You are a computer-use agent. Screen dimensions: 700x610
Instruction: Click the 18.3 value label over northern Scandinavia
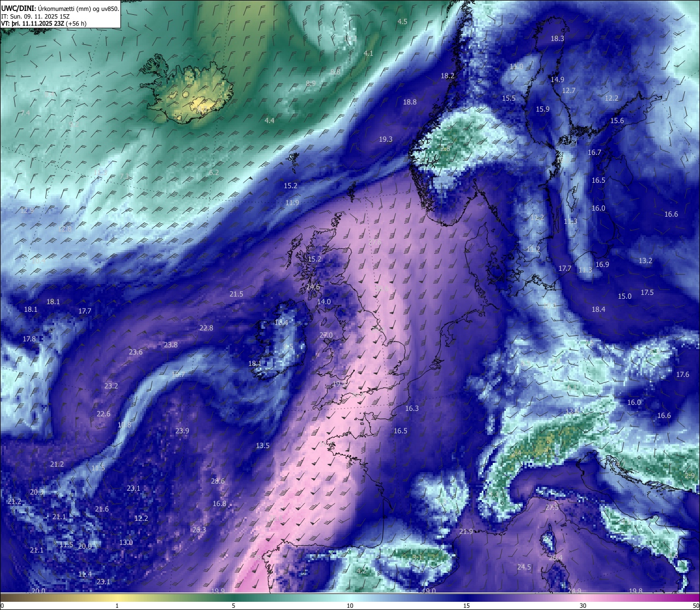point(557,39)
